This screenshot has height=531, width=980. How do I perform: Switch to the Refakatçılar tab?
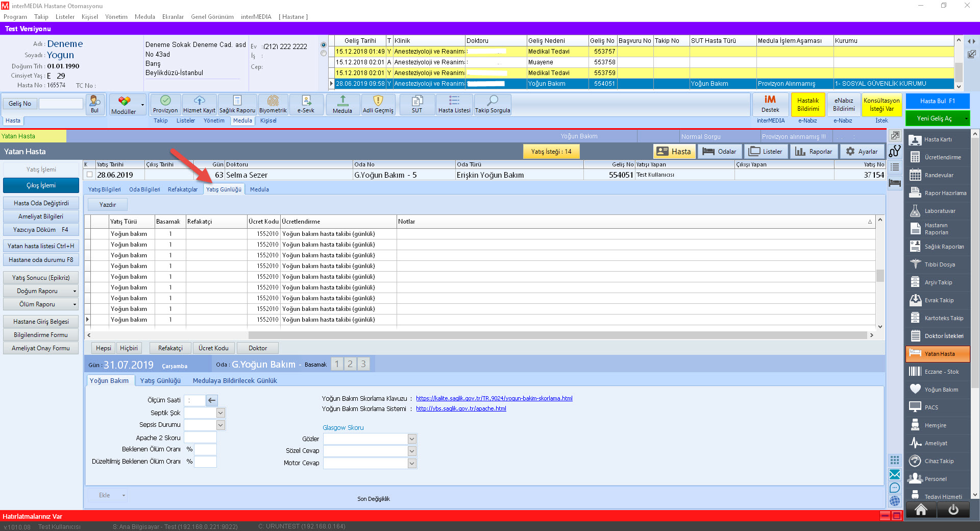click(x=182, y=189)
